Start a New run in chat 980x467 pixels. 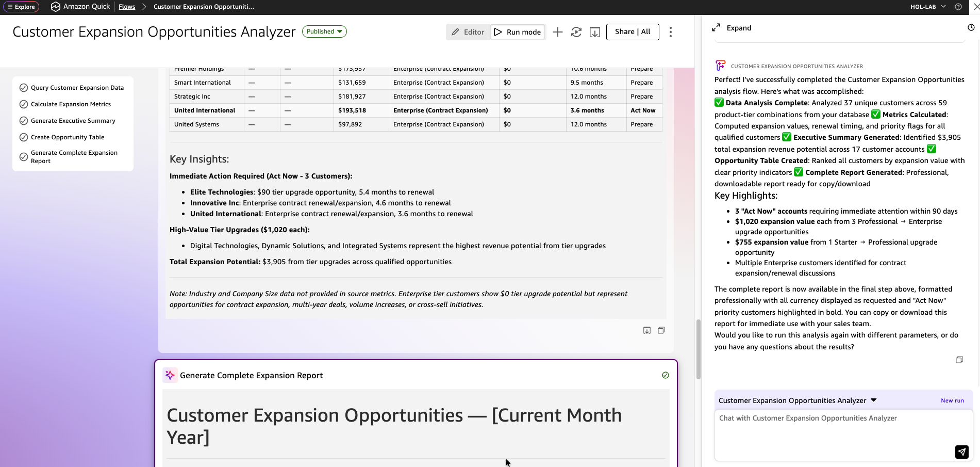[x=952, y=400]
